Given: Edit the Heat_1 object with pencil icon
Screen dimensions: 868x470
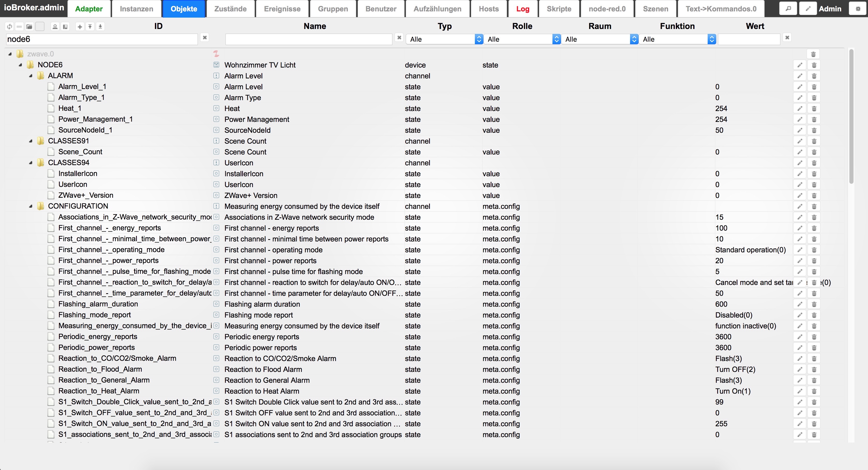Looking at the screenshot, I should 800,108.
